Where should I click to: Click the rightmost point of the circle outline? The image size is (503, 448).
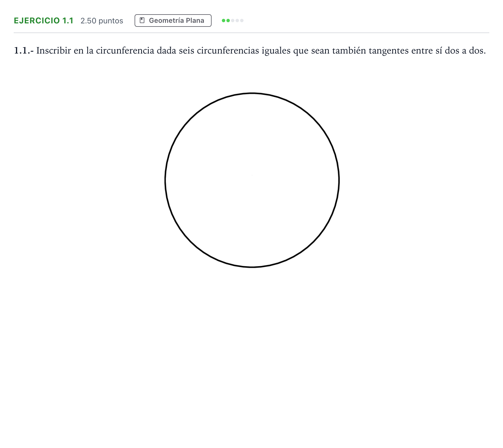click(339, 180)
